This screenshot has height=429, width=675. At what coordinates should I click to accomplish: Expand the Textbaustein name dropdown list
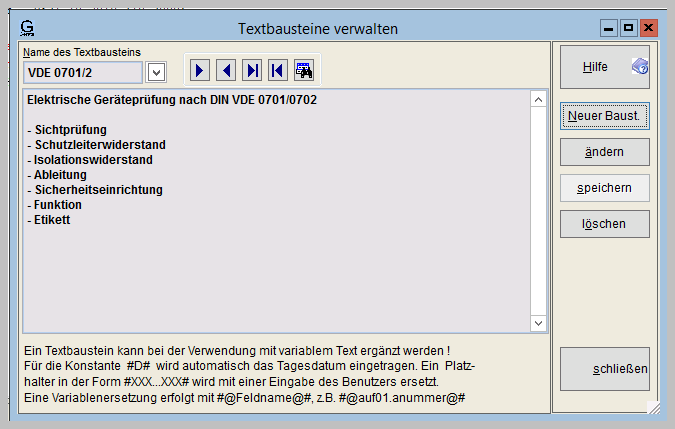tap(156, 72)
